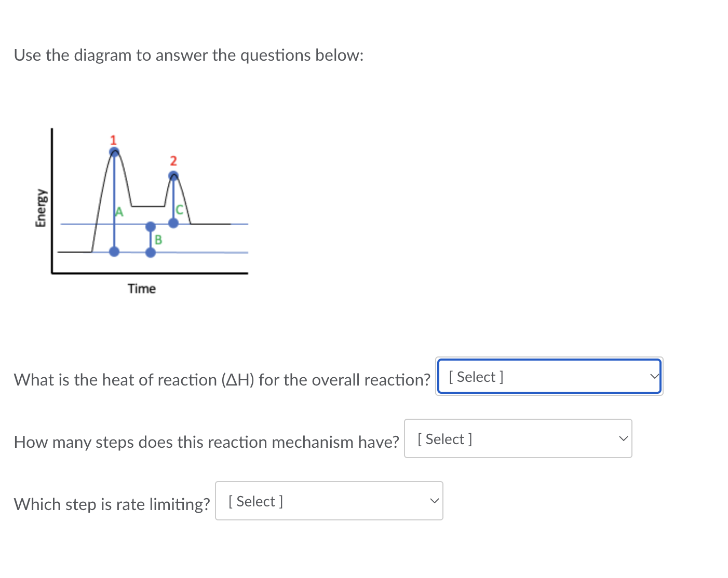Click the blue dot at bottom of line C

coord(173,223)
